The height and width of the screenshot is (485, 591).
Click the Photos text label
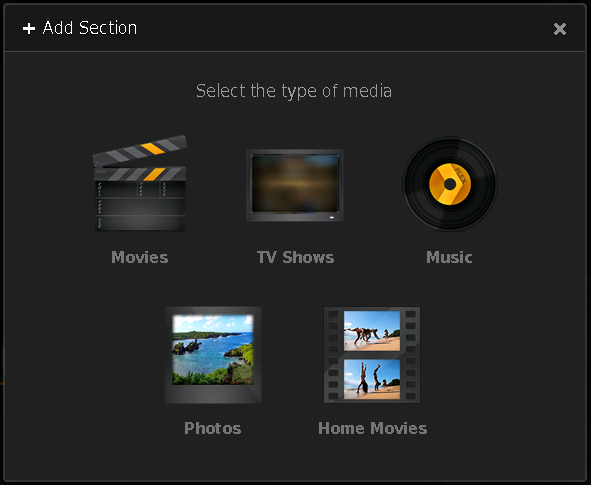pos(213,428)
